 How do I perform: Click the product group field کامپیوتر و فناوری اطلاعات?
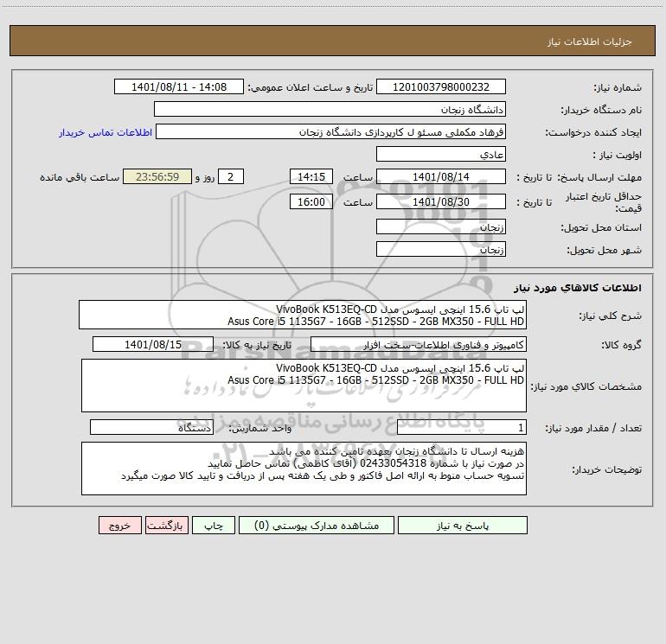point(419,344)
